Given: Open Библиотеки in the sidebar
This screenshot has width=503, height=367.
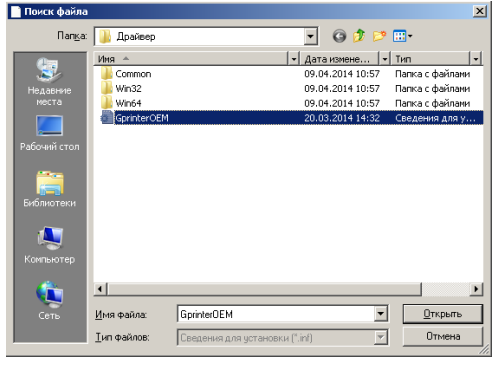Looking at the screenshot, I should [x=50, y=189].
